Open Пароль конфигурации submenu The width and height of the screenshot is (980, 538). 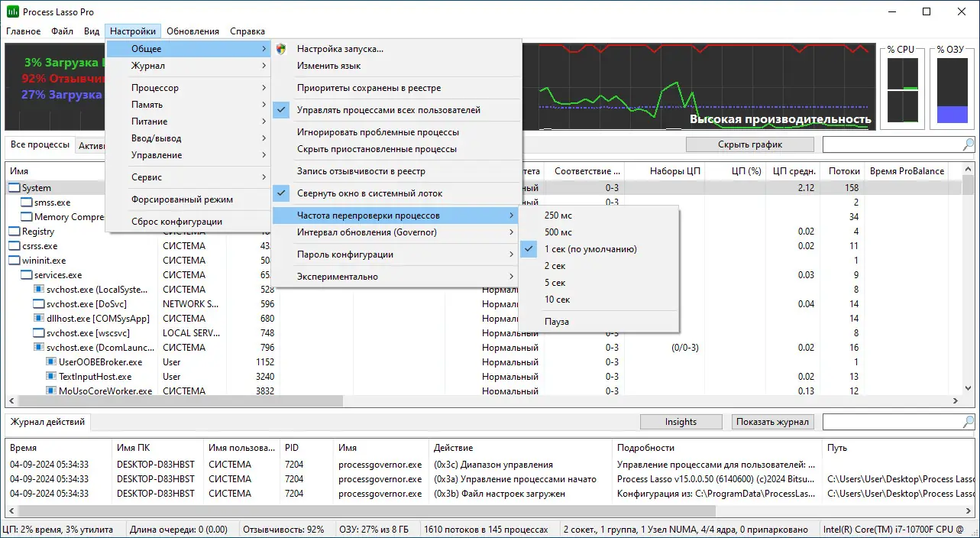396,254
